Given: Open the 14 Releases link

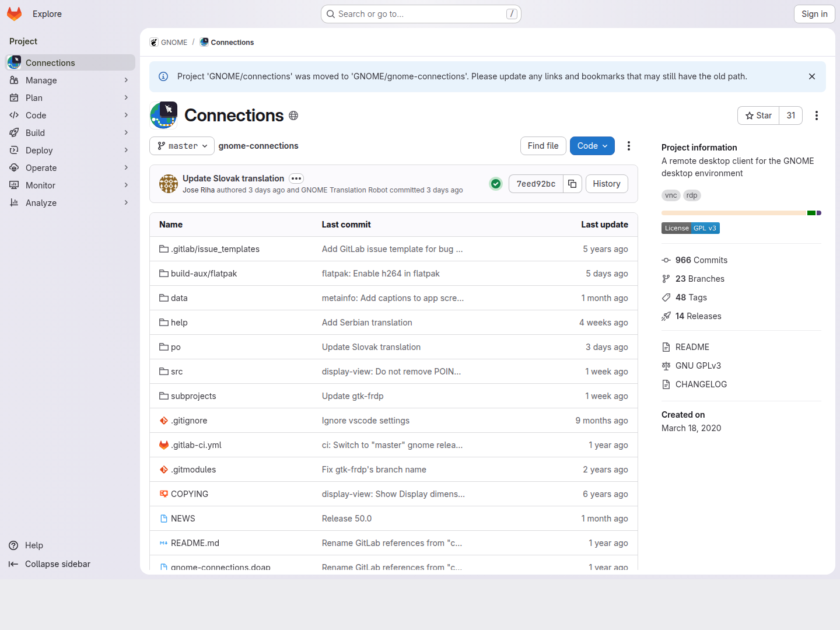Looking at the screenshot, I should tap(698, 316).
